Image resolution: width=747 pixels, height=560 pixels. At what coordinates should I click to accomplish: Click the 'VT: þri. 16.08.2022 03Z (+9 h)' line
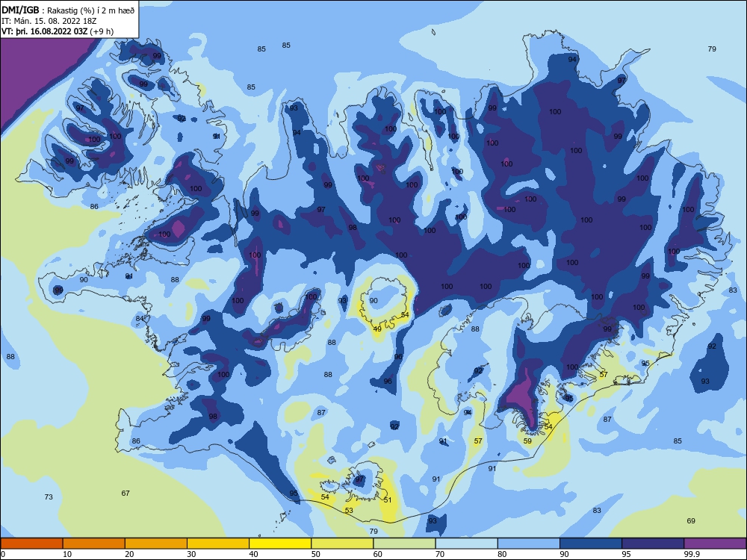pyautogui.click(x=58, y=31)
